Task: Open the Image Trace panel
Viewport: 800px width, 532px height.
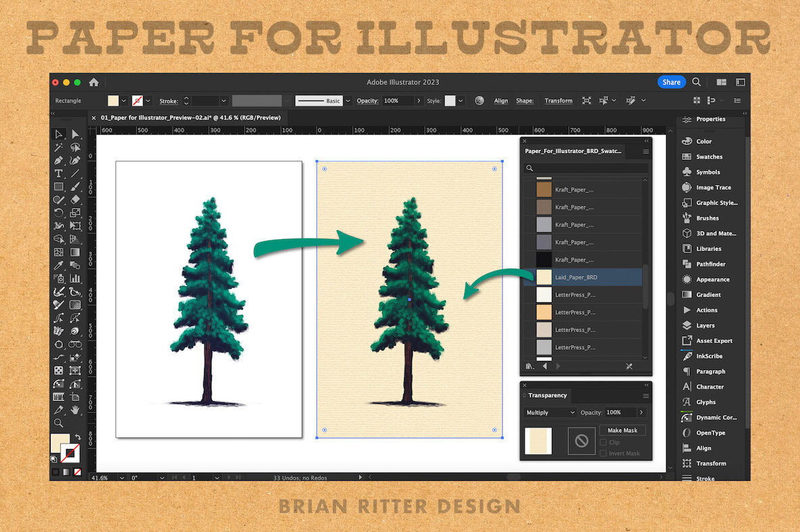Action: tap(708, 187)
